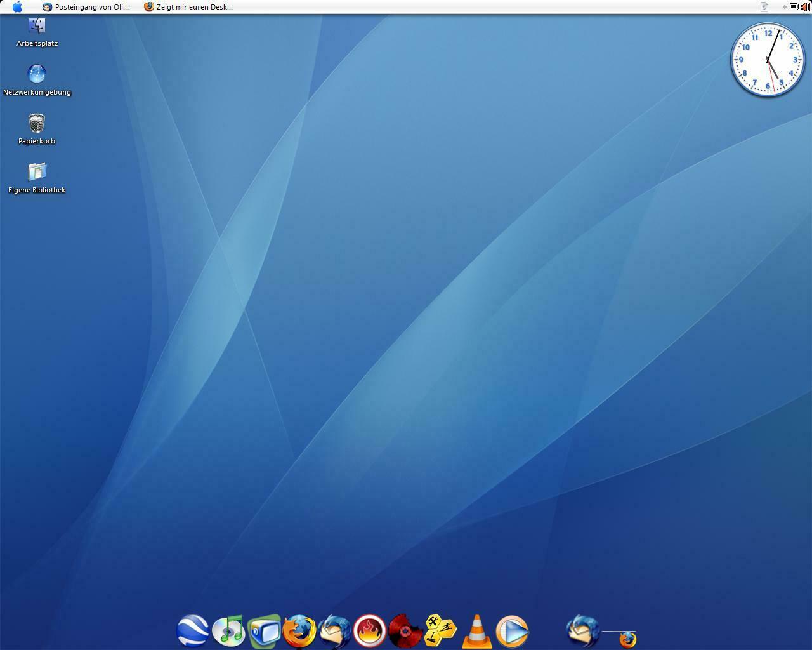The width and height of the screenshot is (812, 650).
Task: Open the TV-screen app in the dock
Action: [264, 631]
